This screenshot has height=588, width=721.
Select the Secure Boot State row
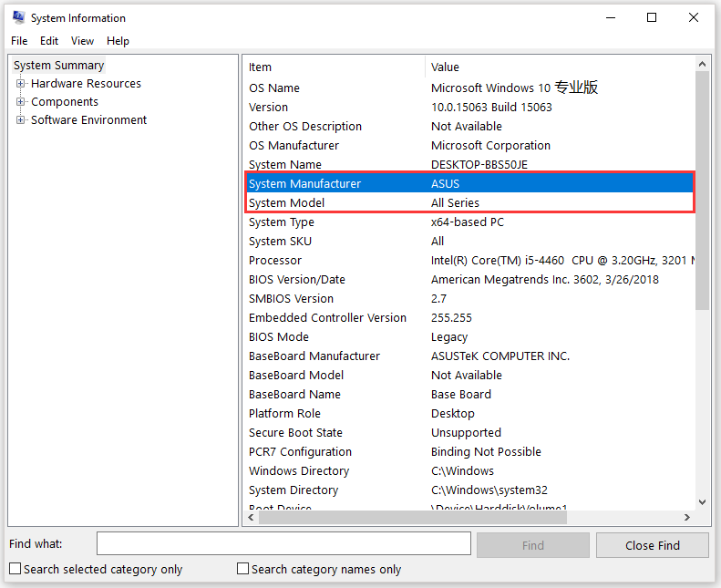[469, 433]
